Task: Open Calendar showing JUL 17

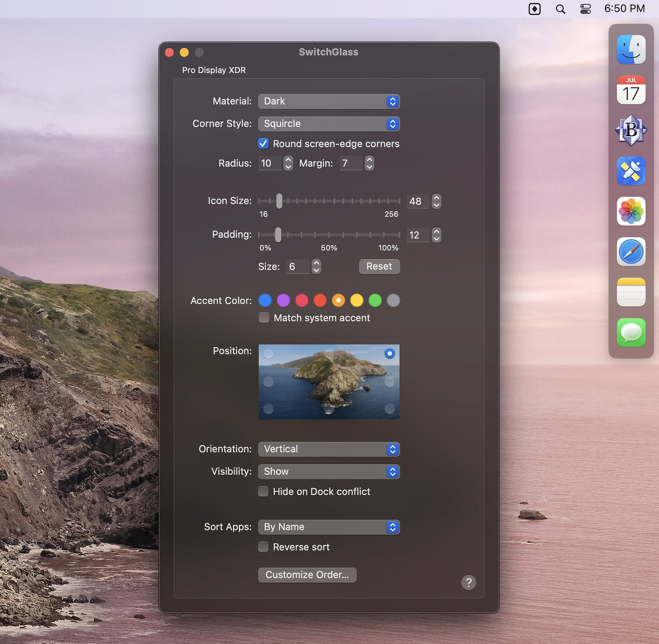Action: pyautogui.click(x=631, y=90)
